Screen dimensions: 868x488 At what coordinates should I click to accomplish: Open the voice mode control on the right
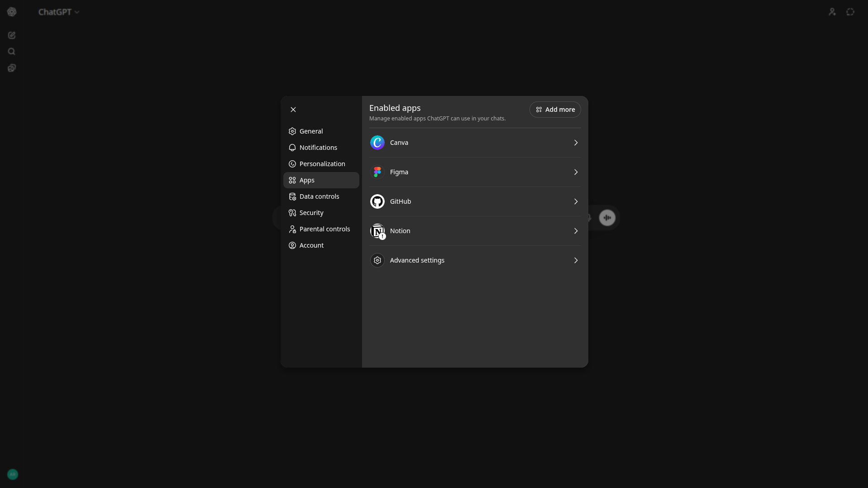(607, 218)
